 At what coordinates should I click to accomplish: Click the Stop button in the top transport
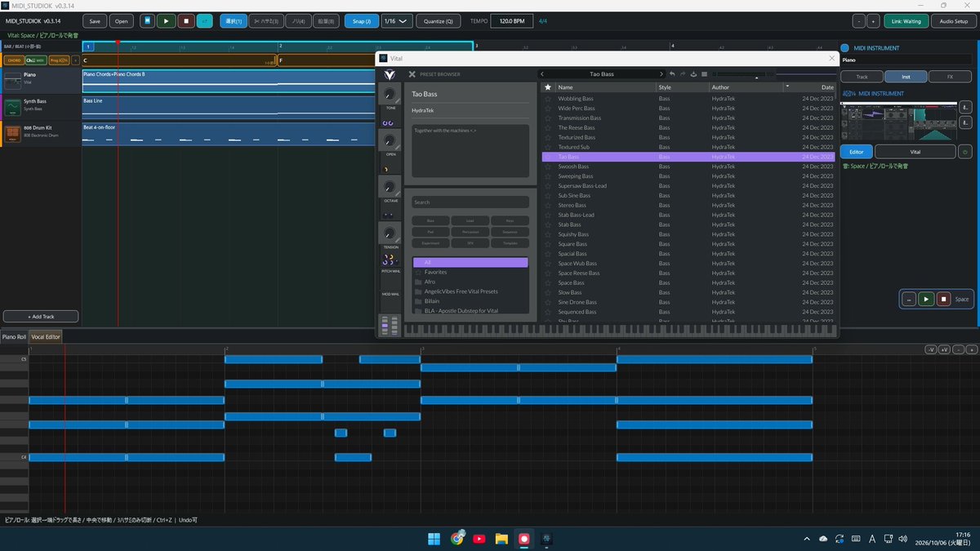point(186,21)
